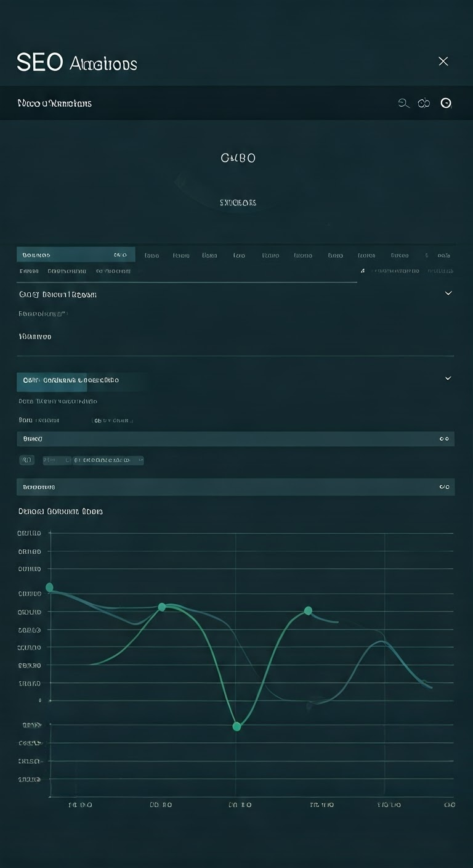Click the small info icon on the Speed row
Image resolution: width=473 pixels, height=868 pixels.
pyautogui.click(x=445, y=438)
